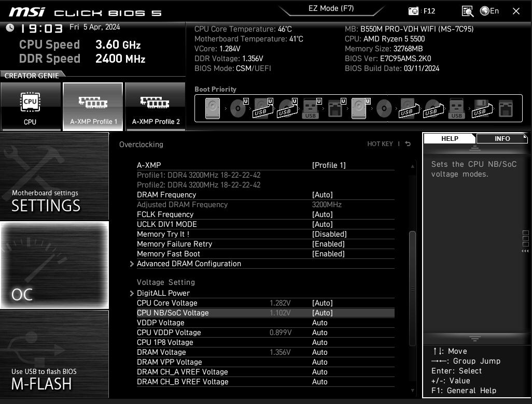Image resolution: width=532 pixels, height=404 pixels.
Task: Select the UEFI CD/DVD boot device icon
Action: [239, 108]
